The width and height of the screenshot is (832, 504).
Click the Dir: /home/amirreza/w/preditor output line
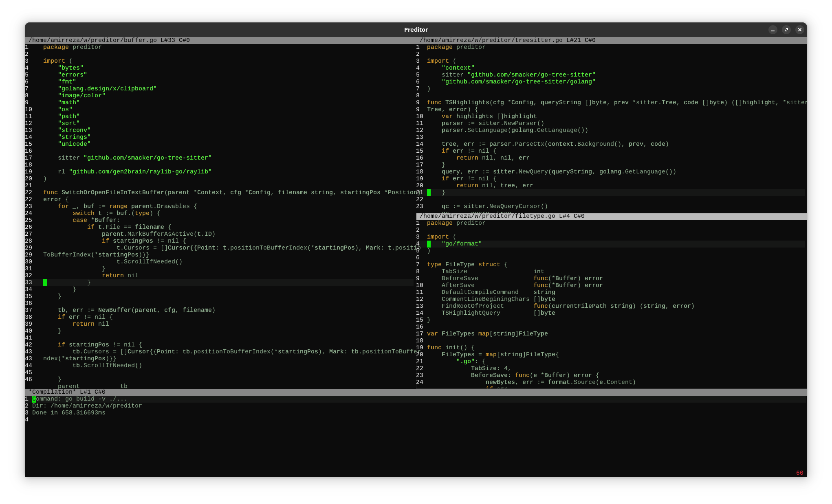tap(87, 406)
